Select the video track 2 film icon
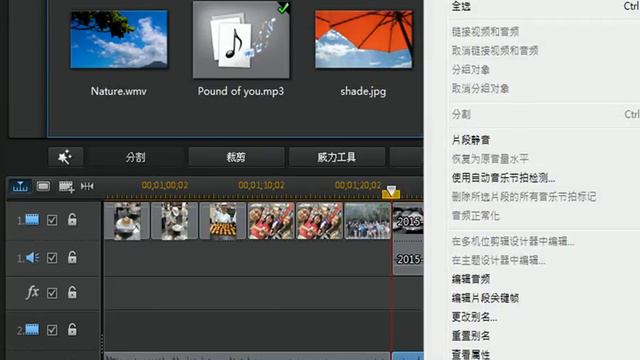 (x=32, y=329)
